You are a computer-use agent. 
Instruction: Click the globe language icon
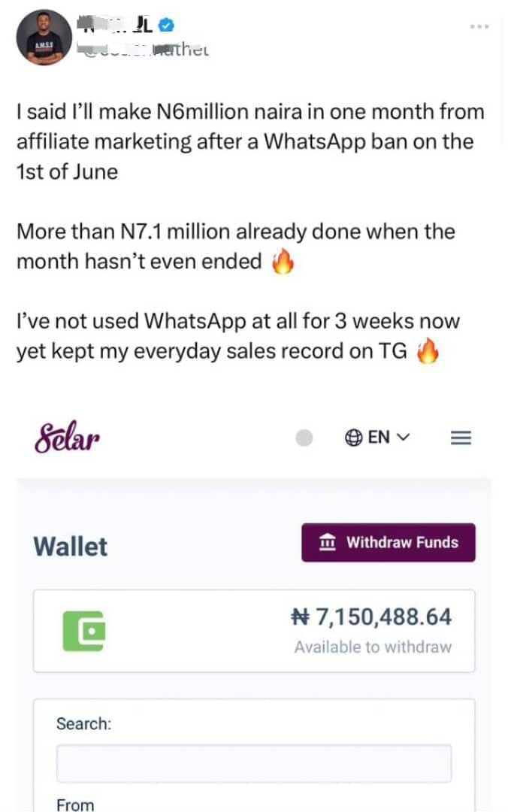tap(353, 438)
